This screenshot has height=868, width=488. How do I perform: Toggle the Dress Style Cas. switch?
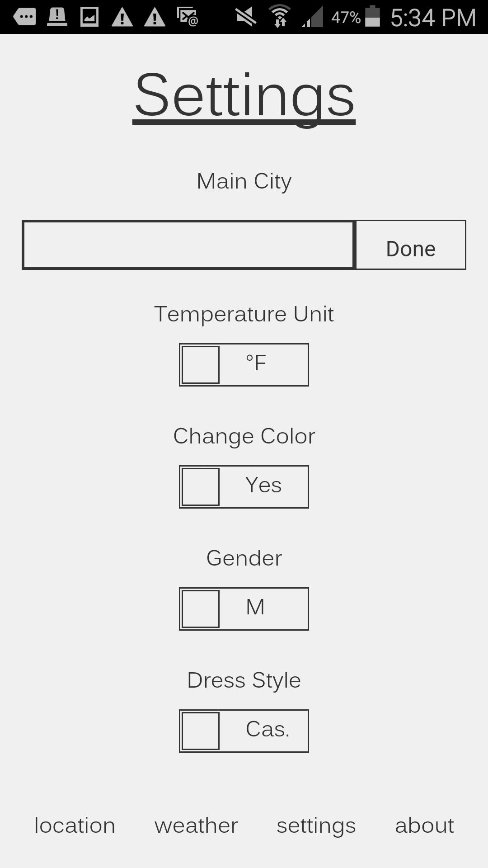tap(244, 731)
